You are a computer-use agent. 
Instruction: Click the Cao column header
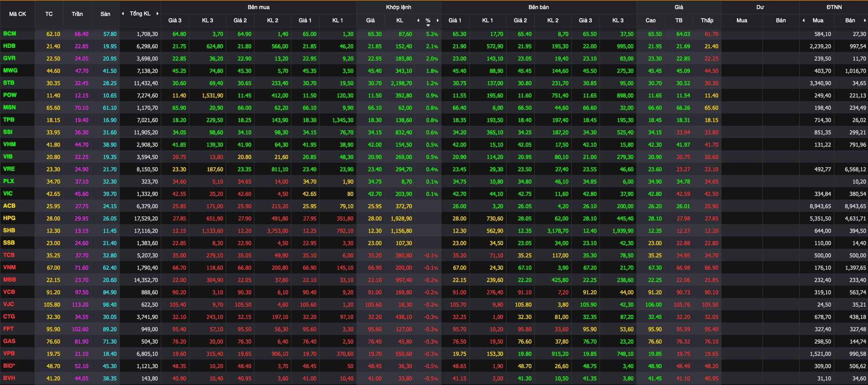point(650,21)
